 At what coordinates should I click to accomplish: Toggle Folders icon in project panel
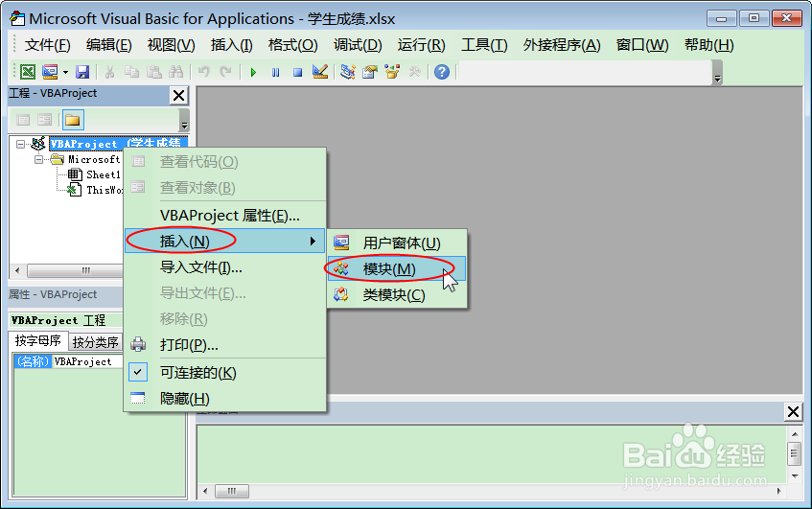click(73, 120)
